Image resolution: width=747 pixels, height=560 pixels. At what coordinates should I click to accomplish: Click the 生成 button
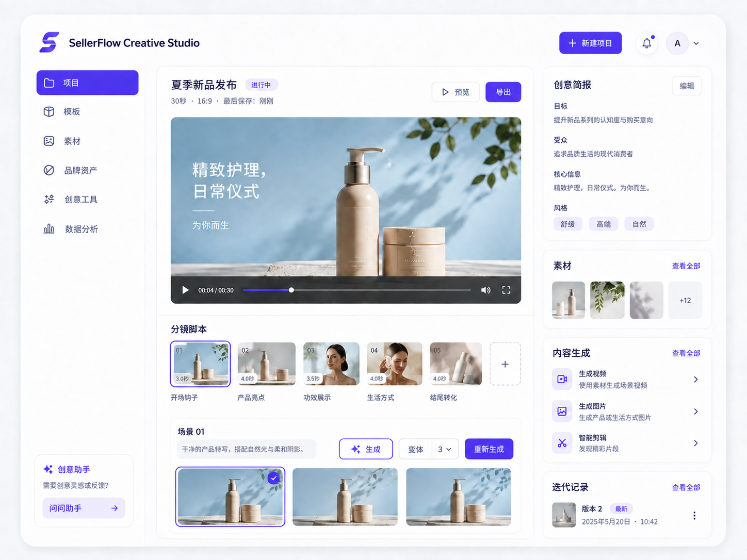pos(366,449)
